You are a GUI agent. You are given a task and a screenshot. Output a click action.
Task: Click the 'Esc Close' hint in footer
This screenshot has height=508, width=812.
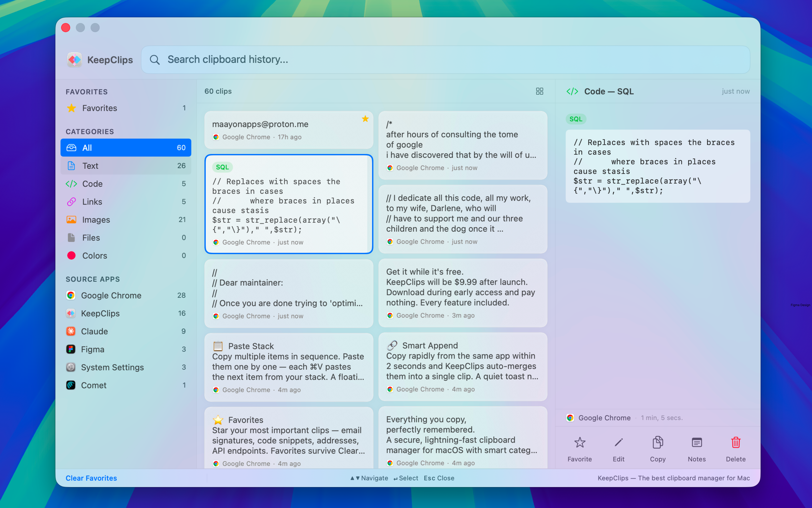(439, 478)
